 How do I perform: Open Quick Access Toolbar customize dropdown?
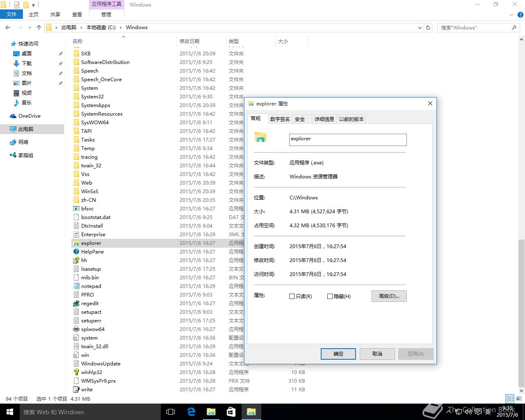click(34, 5)
